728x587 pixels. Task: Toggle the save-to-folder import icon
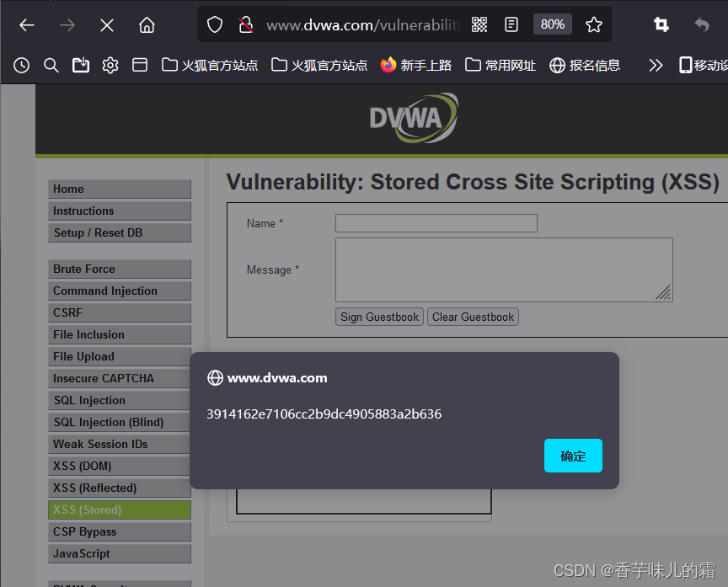pyautogui.click(x=80, y=64)
